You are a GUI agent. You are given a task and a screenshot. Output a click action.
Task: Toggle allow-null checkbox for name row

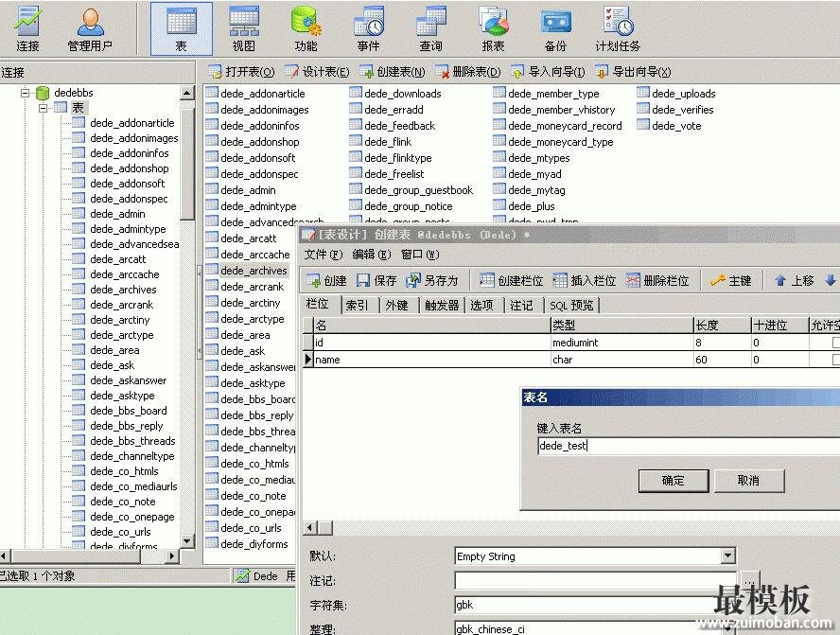(835, 360)
